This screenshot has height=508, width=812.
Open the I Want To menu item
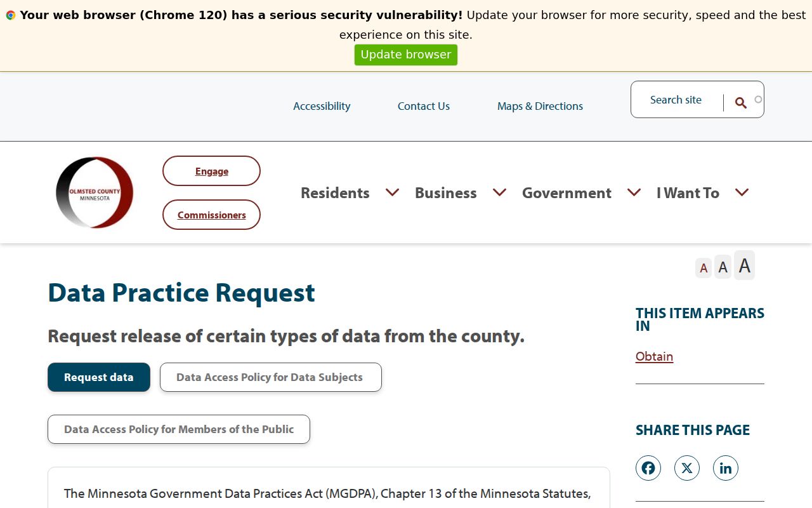click(x=688, y=193)
